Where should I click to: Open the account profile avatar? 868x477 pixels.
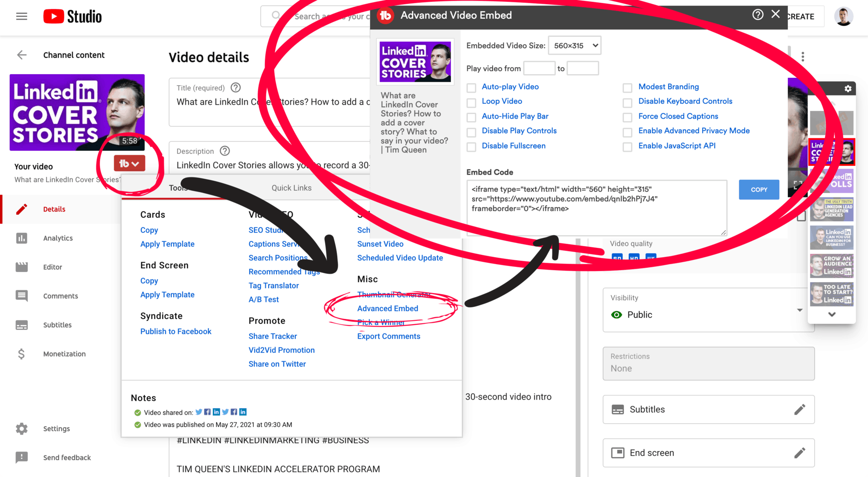coord(843,16)
